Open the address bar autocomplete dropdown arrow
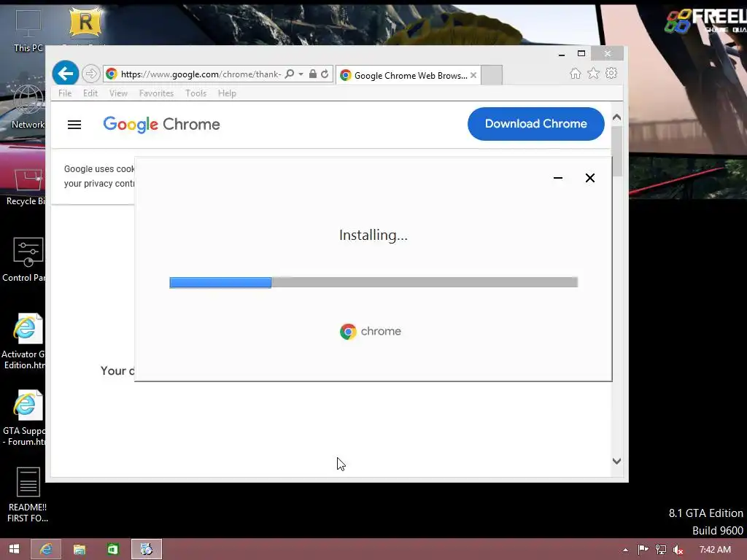The image size is (747, 560). (x=301, y=74)
